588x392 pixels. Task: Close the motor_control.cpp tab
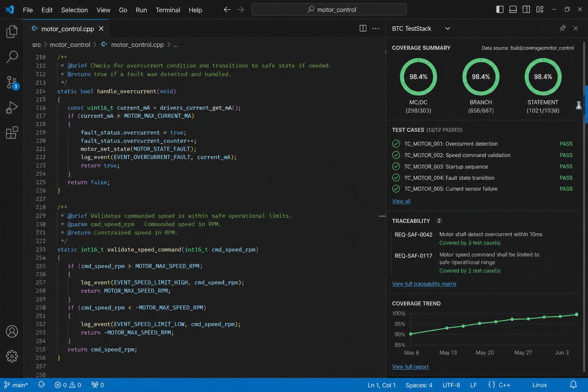[101, 29]
